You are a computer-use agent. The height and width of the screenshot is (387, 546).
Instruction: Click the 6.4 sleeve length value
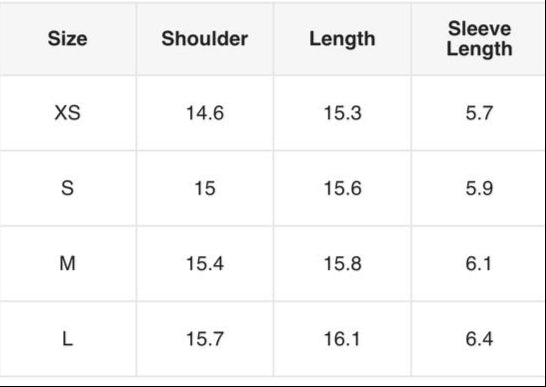479,339
